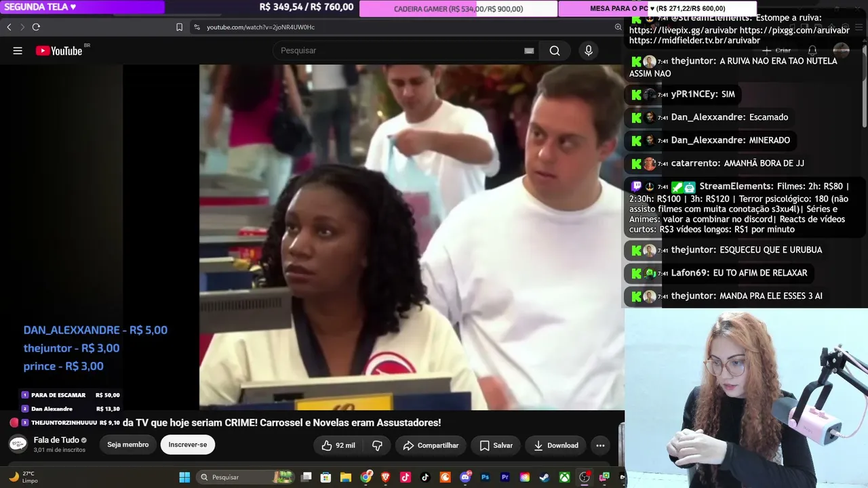Like the video with 92 mil
The image size is (868, 488).
(338, 445)
